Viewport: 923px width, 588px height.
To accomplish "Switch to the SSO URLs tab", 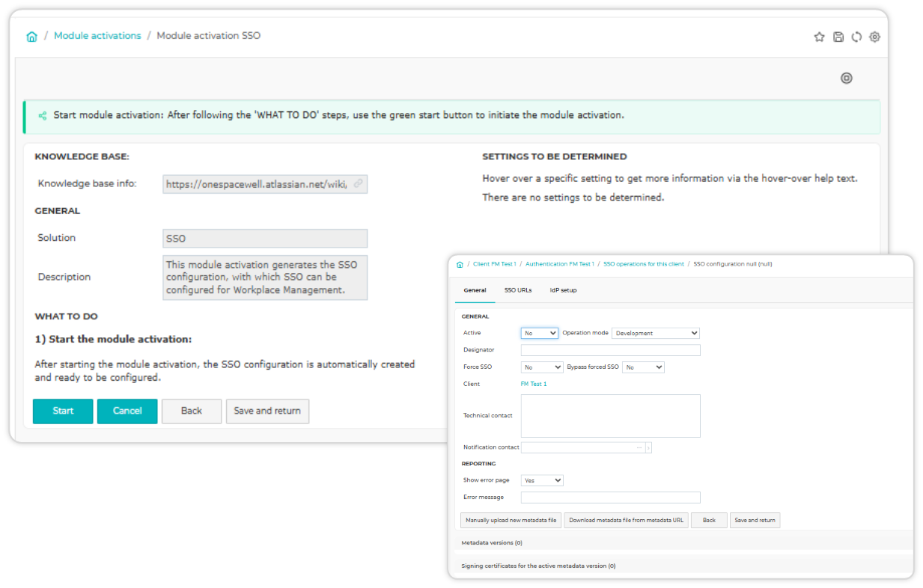I will coord(518,290).
